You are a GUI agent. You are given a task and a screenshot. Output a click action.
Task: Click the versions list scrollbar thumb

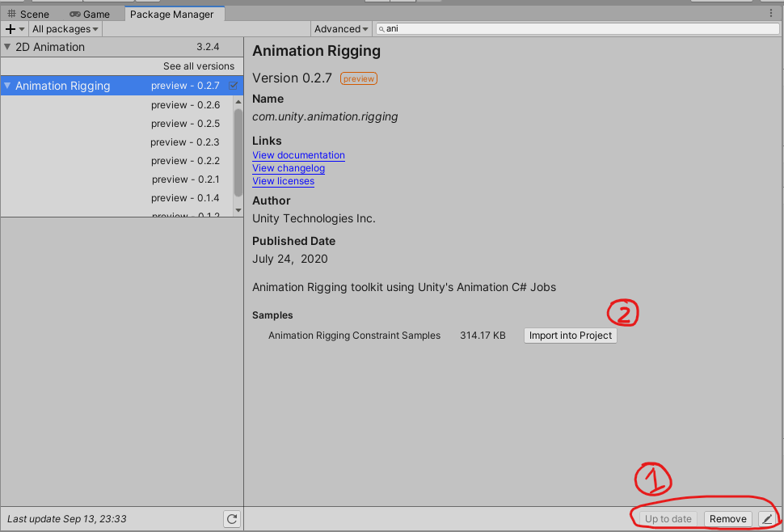(x=238, y=153)
